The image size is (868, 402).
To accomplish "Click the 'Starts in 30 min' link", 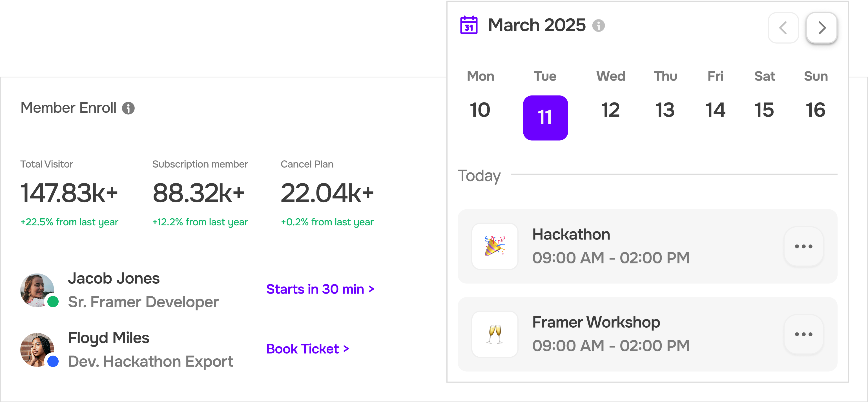I will click(x=320, y=289).
